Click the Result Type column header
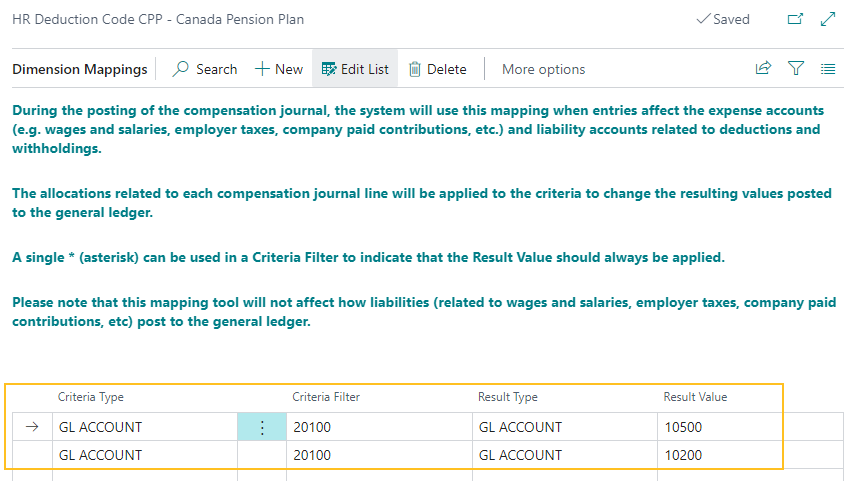 (x=508, y=397)
